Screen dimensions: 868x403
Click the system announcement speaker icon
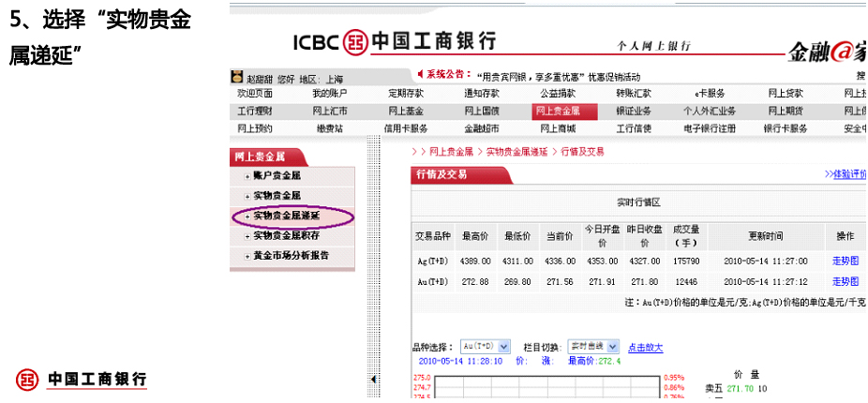click(x=420, y=74)
